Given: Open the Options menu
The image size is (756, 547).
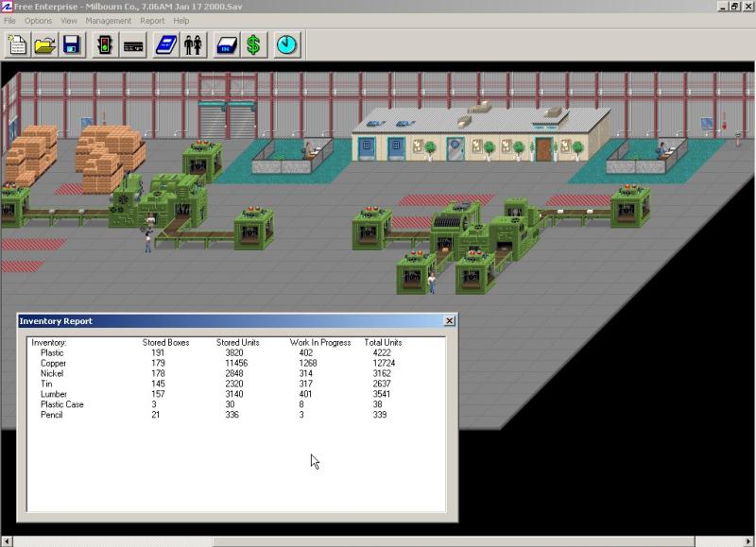Looking at the screenshot, I should point(38,21).
